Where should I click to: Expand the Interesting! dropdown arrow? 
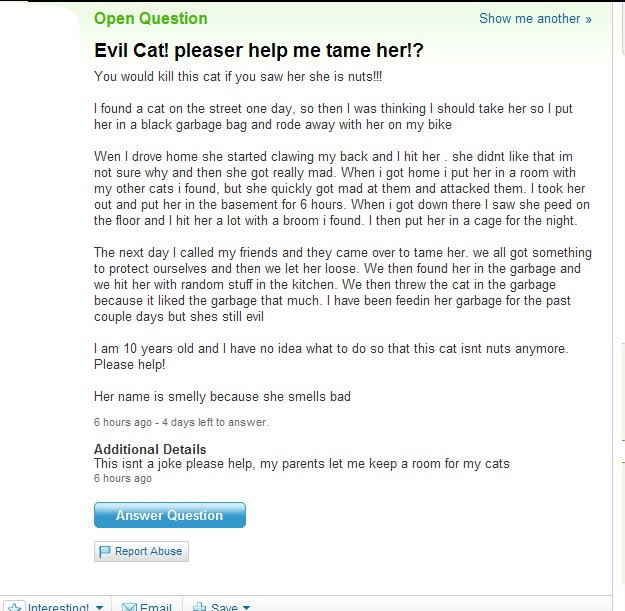tap(100, 607)
